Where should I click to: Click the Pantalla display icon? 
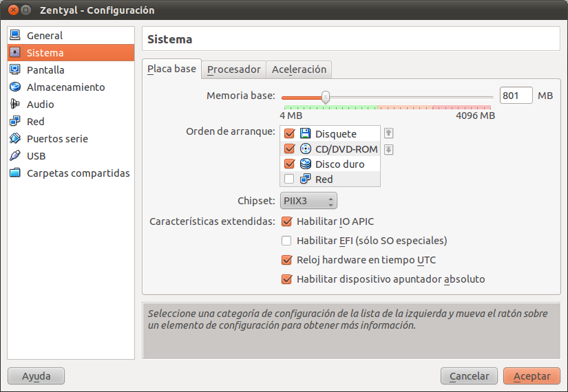[x=15, y=69]
